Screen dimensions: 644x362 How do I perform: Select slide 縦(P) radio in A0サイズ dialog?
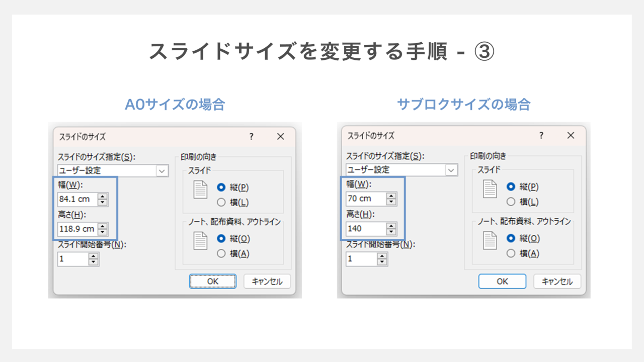221,188
